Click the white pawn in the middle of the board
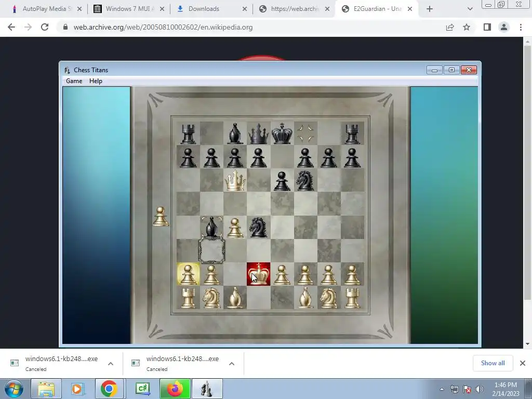Screen dimensions: 532x399 [235, 228]
